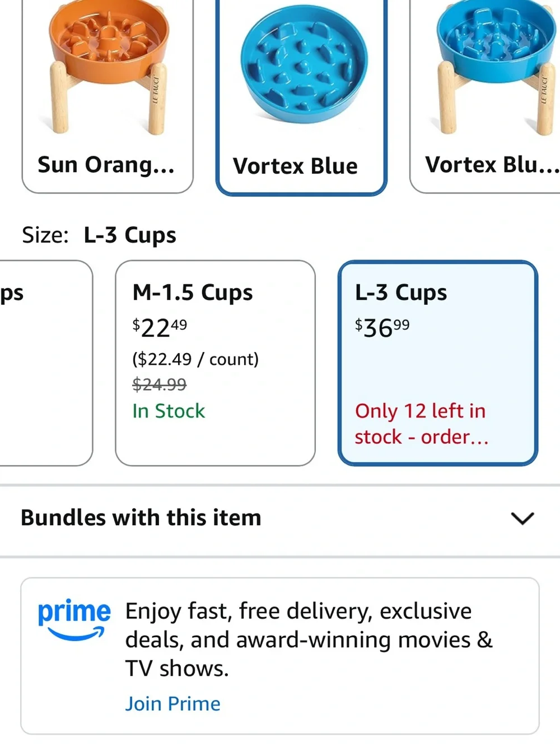Click the green In Stock text
This screenshot has height=747, width=560.
tap(169, 411)
